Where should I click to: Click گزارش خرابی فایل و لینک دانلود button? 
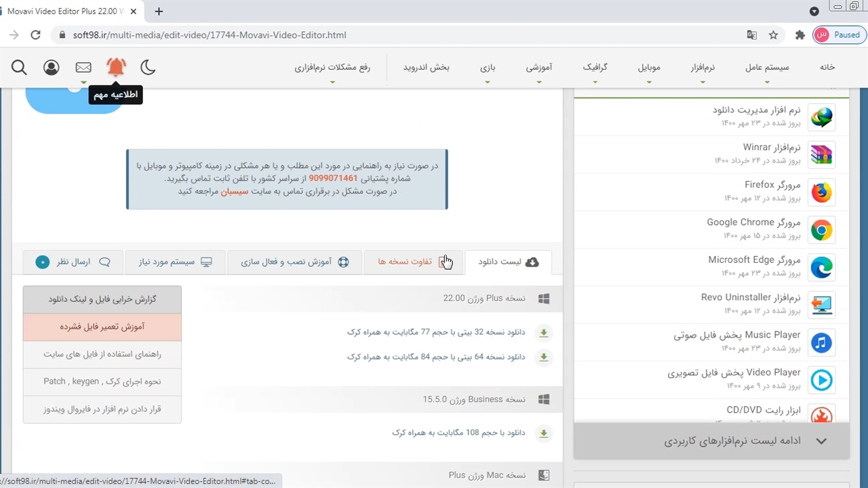(x=102, y=299)
